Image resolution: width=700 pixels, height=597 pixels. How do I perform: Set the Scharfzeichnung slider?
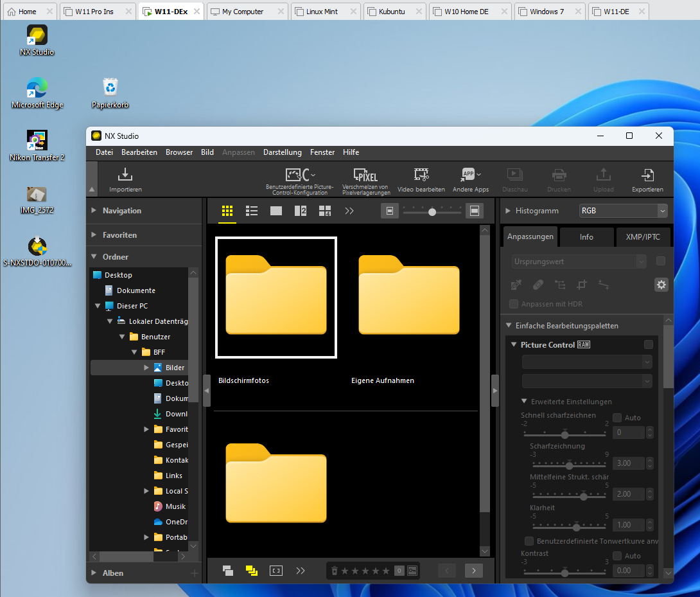pyautogui.click(x=569, y=466)
